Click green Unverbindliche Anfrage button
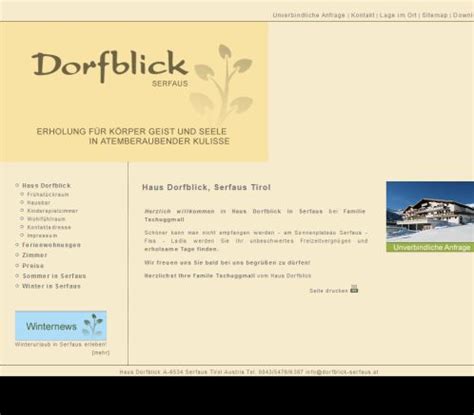 coord(430,247)
